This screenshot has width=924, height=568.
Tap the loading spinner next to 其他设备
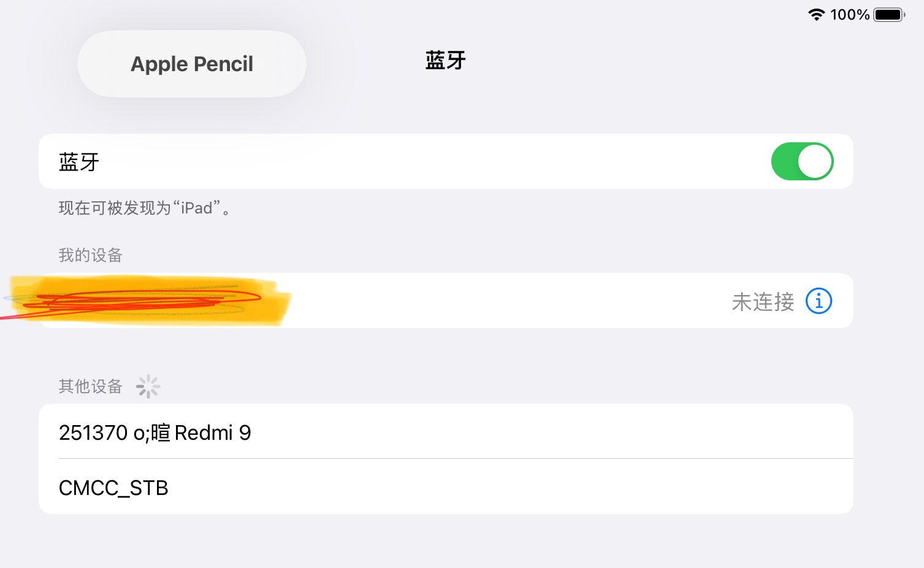148,386
